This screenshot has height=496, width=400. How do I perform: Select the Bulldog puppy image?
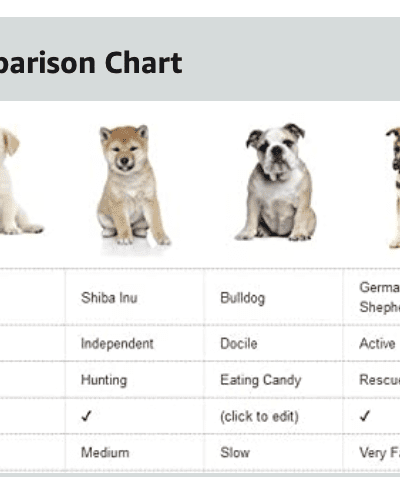(x=276, y=182)
